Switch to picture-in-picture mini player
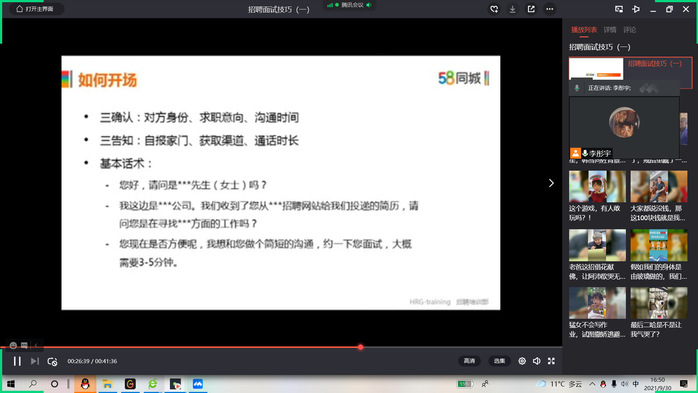 [619, 9]
